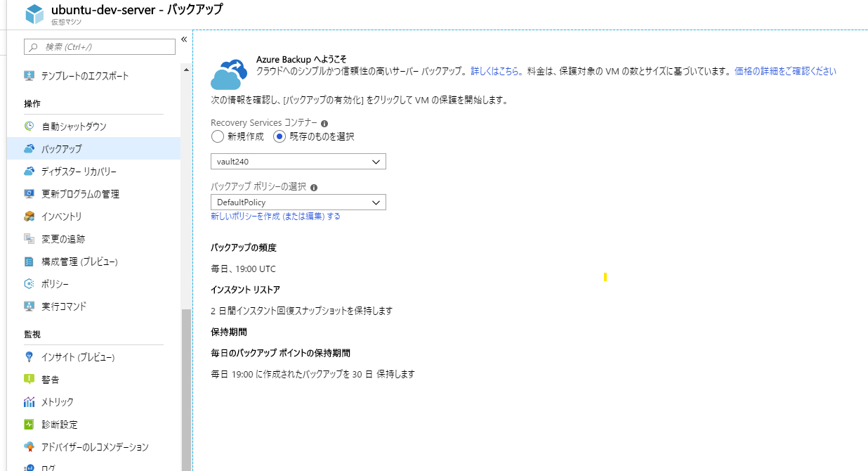Select the 新規作成 radio button

click(x=218, y=136)
